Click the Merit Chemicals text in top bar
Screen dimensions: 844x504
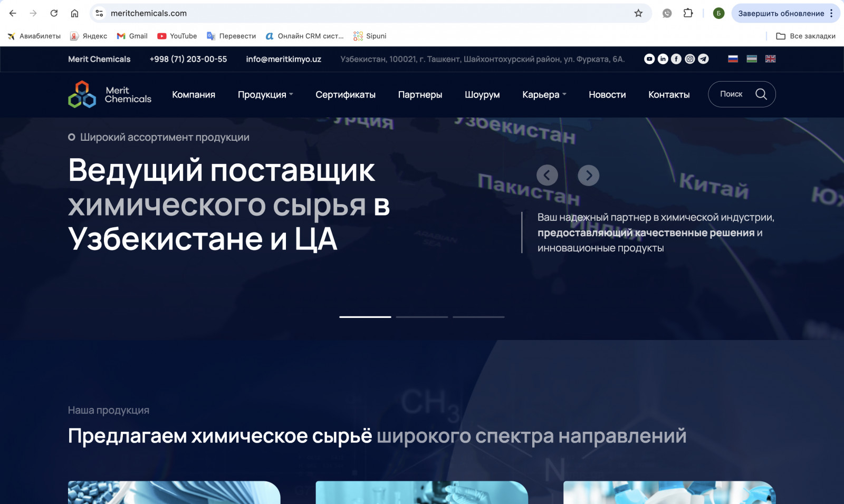[x=99, y=59]
